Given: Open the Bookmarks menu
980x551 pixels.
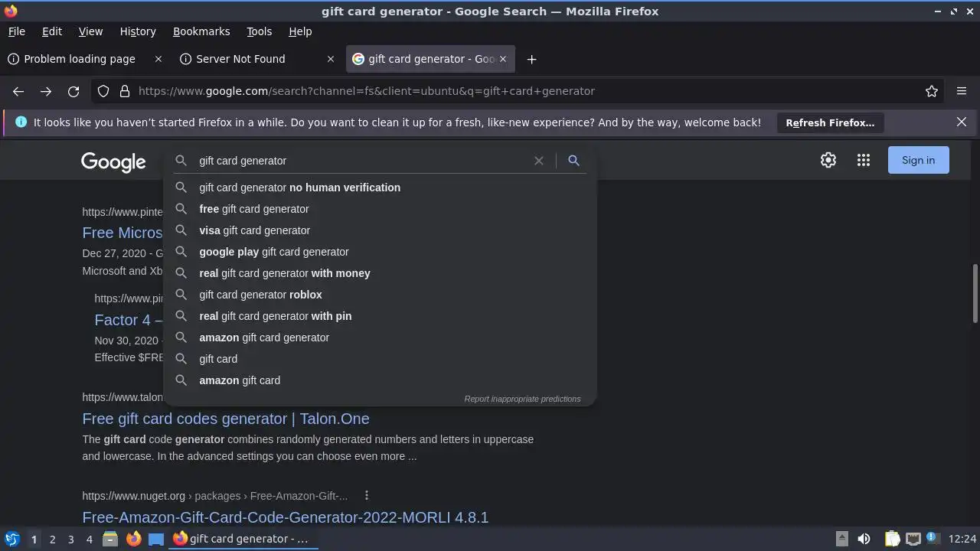Looking at the screenshot, I should tap(201, 31).
